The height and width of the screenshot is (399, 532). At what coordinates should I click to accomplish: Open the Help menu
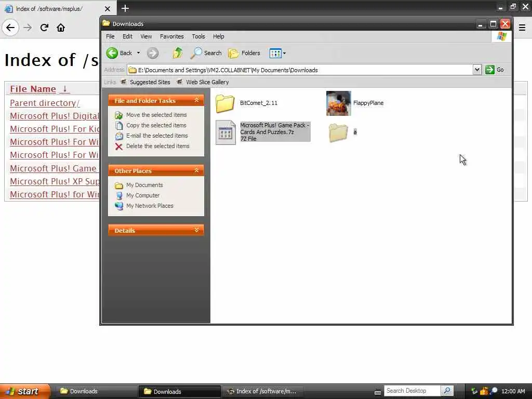(x=219, y=36)
